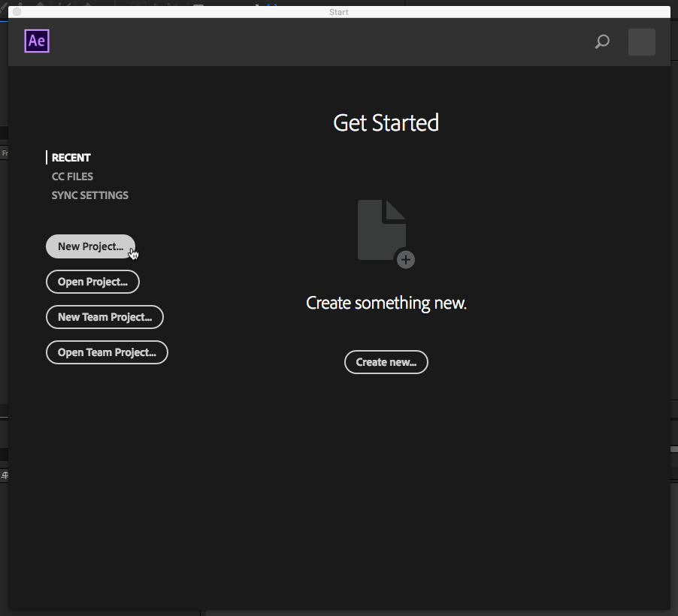Close the Start window
The width and height of the screenshot is (678, 616).
coord(17,12)
